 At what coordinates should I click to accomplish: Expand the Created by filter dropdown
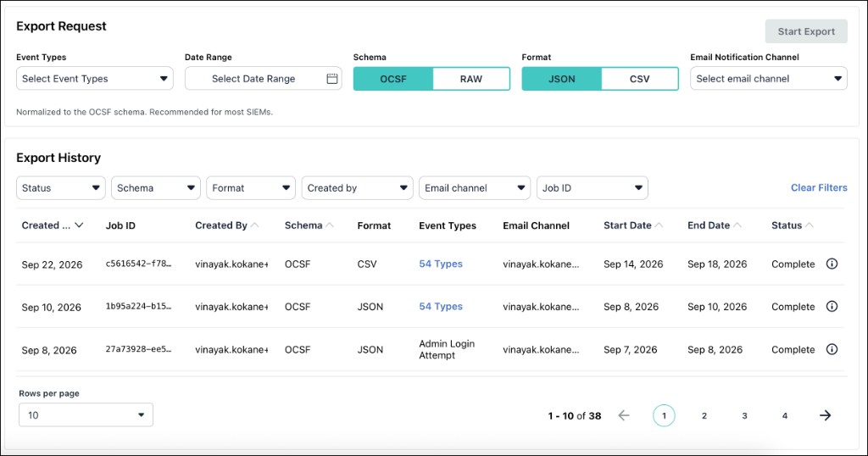[x=357, y=188]
